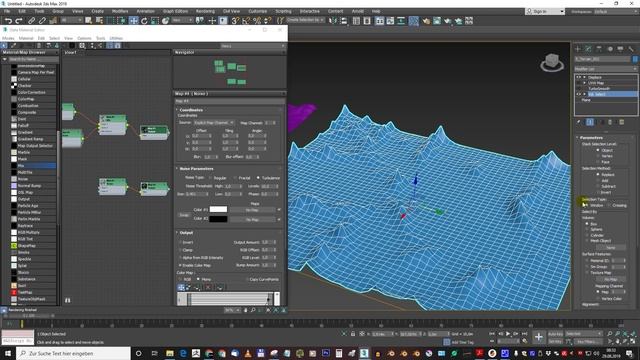The height and width of the screenshot is (360, 640).
Task: Select the Sphere volume radio button
Action: click(x=587, y=229)
